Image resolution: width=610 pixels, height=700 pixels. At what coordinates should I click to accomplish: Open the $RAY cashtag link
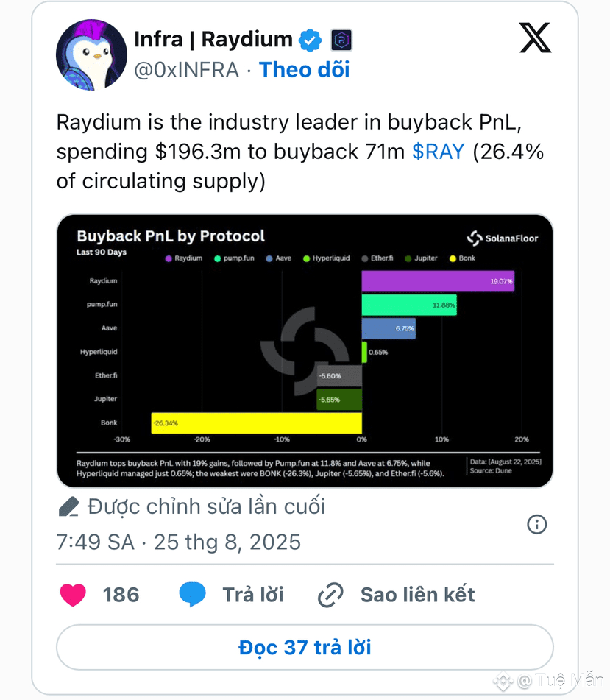[x=439, y=152]
